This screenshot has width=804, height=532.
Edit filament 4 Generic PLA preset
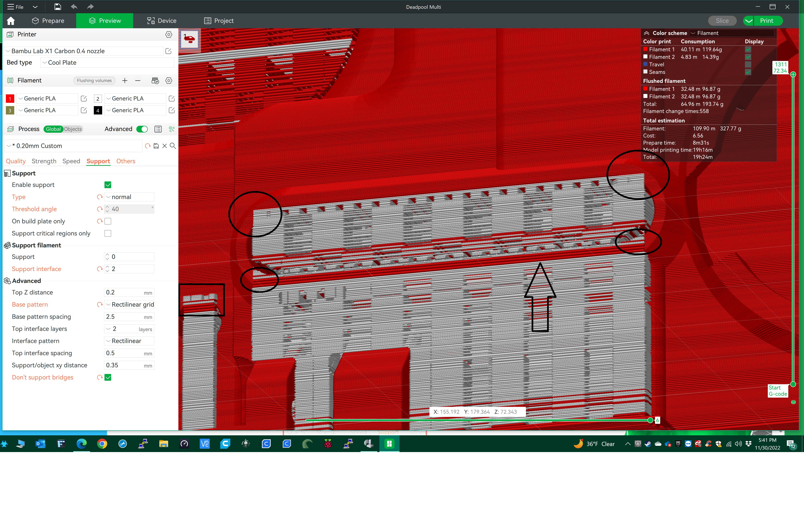(x=172, y=110)
